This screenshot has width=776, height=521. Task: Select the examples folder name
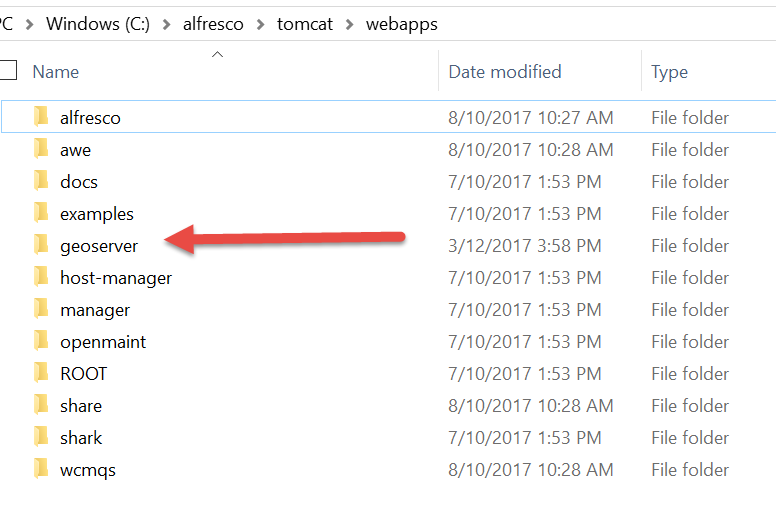point(97,214)
